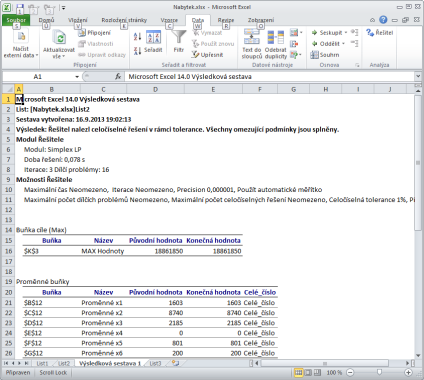Switch to Page Layout view in status bar
The image size is (424, 380).
point(308,372)
